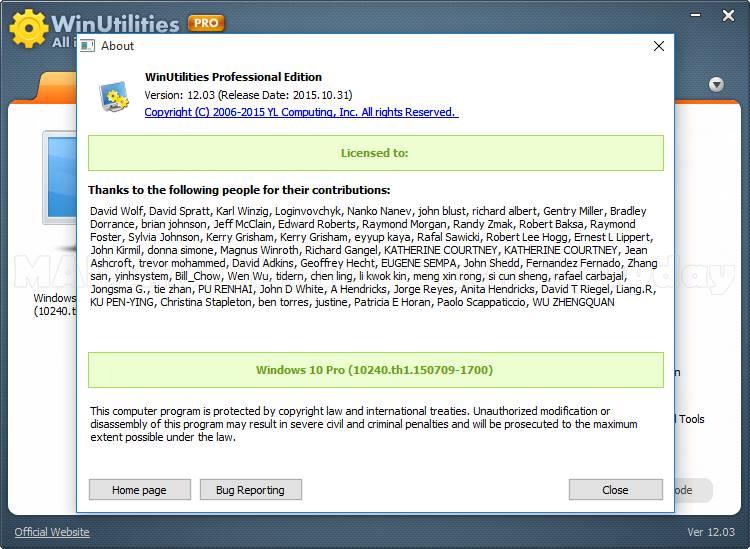Click the monitor image in main window
The height and width of the screenshot is (549, 750).
(60, 177)
